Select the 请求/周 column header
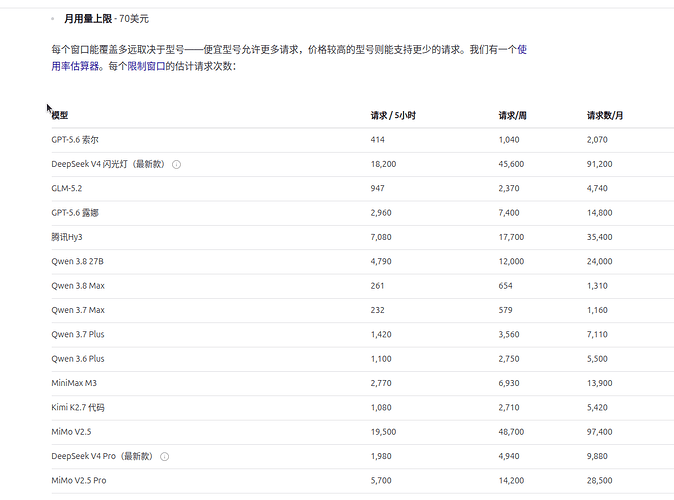674x500 pixels. pos(512,115)
